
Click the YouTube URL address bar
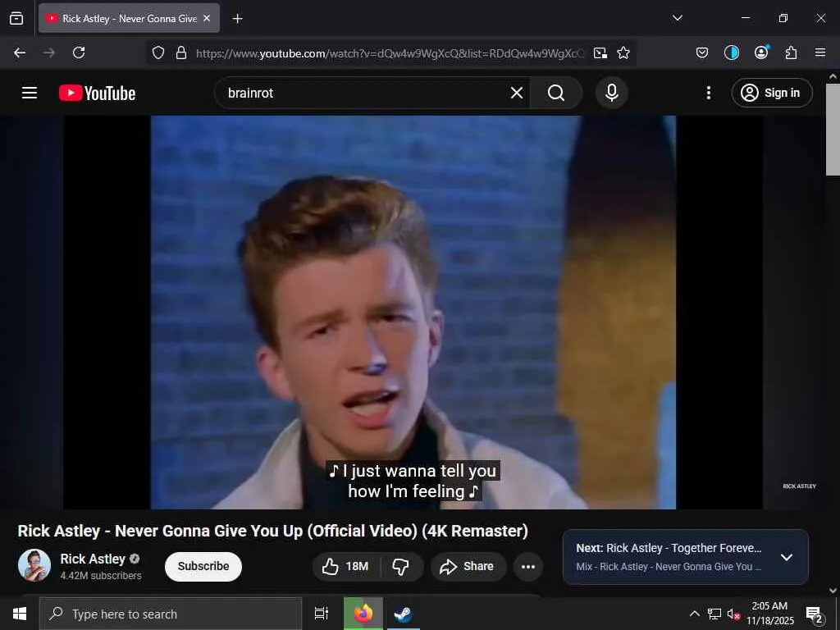(390, 53)
